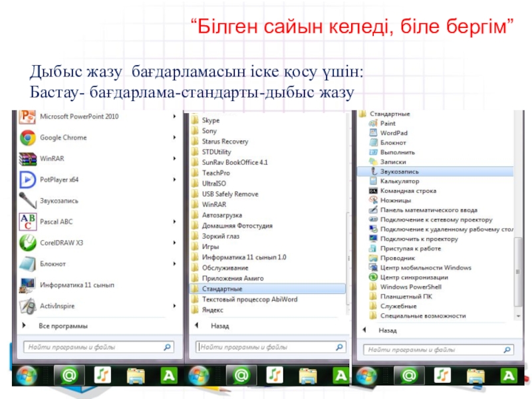The height and width of the screenshot is (399, 532).
Task: Open Служебные folder in right list
Action: (x=393, y=306)
